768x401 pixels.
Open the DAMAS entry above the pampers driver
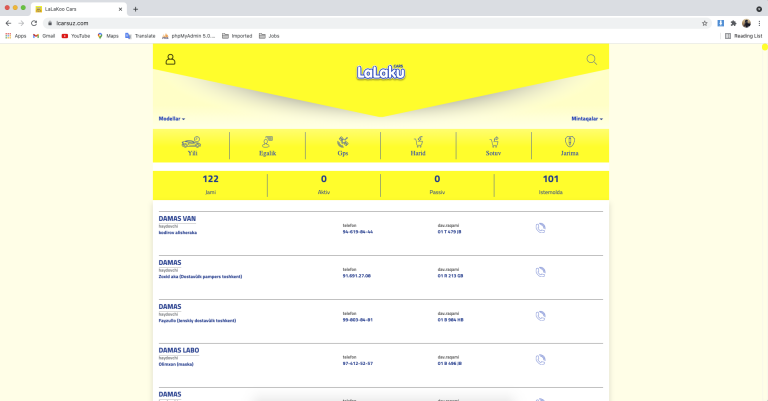[170, 263]
